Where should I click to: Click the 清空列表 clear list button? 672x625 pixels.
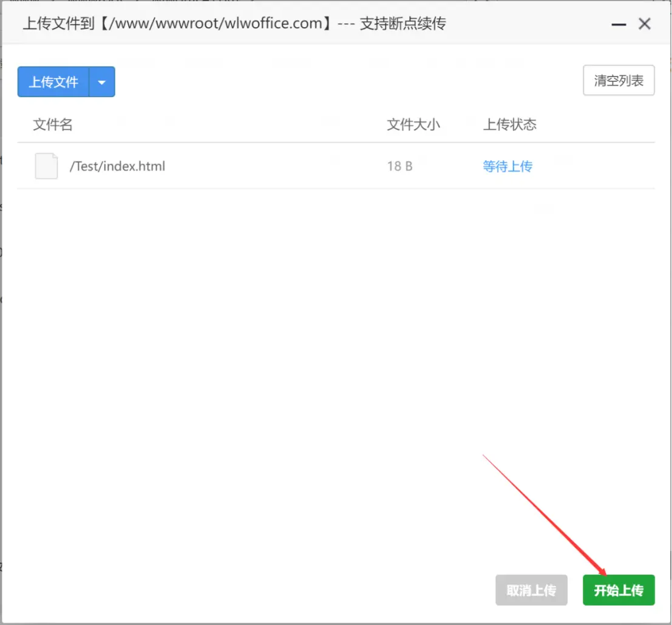pos(619,80)
